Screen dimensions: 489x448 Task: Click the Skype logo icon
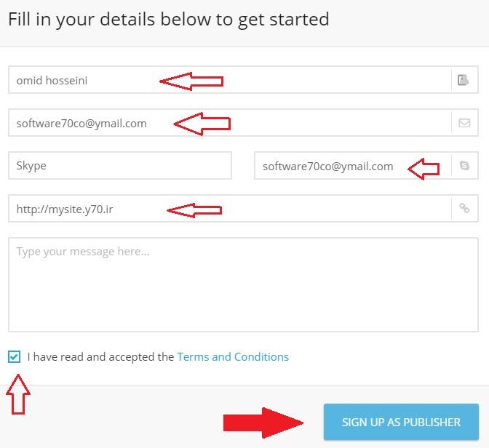[x=464, y=166]
